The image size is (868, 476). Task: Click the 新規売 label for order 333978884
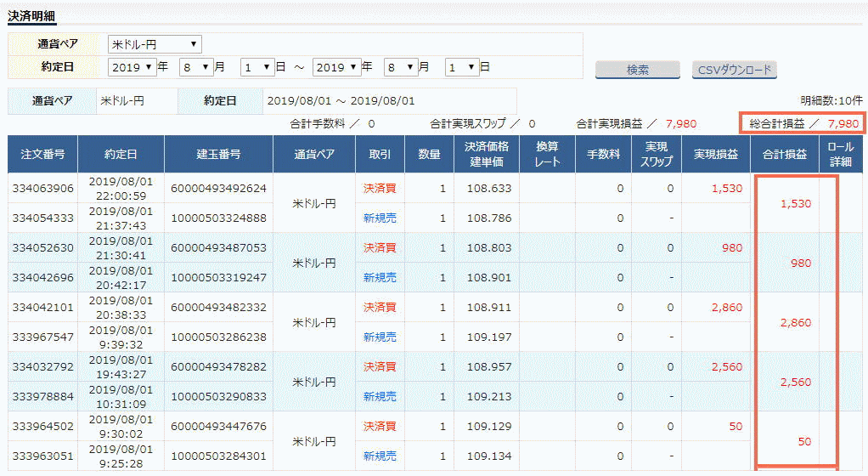point(380,396)
